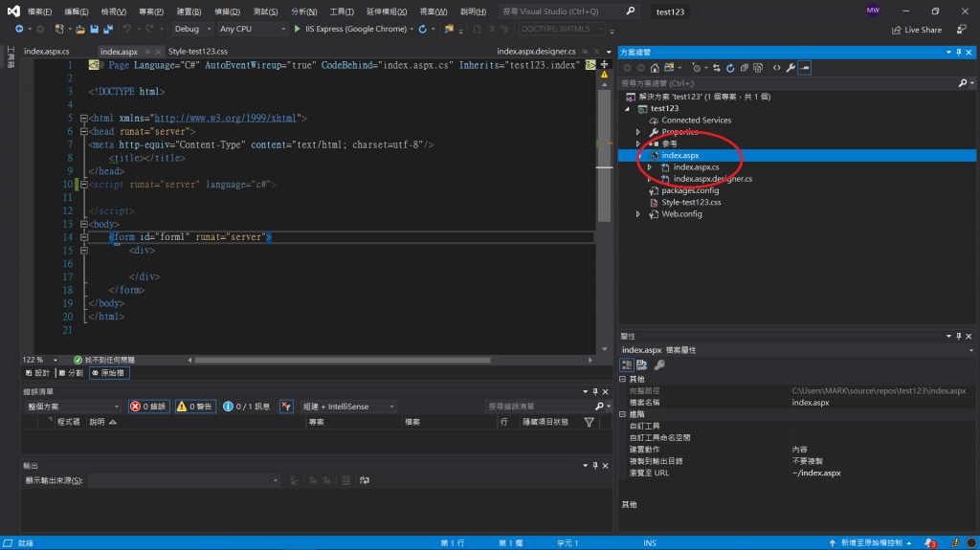Screen dimensions: 980x550
Task: Click the show all files icon
Action: pyautogui.click(x=758, y=68)
